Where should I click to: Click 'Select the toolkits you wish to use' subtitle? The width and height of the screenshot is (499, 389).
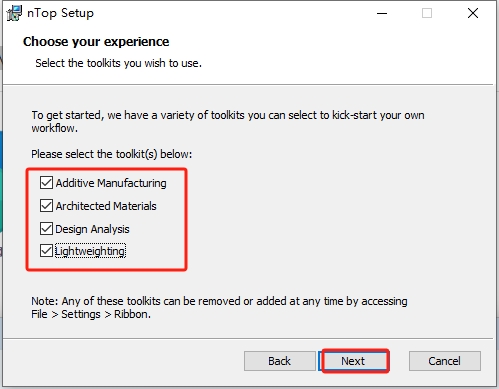click(x=118, y=63)
